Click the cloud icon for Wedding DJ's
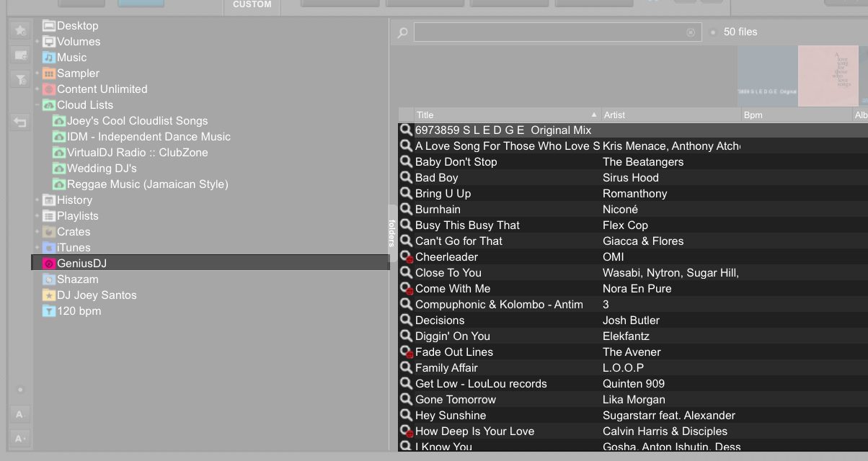Image resolution: width=868 pixels, height=461 pixels. [59, 169]
